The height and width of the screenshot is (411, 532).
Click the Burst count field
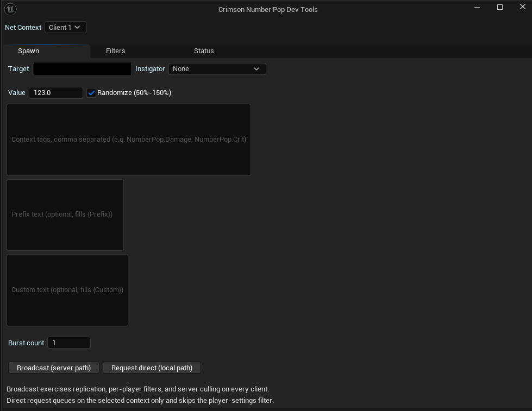(69, 343)
